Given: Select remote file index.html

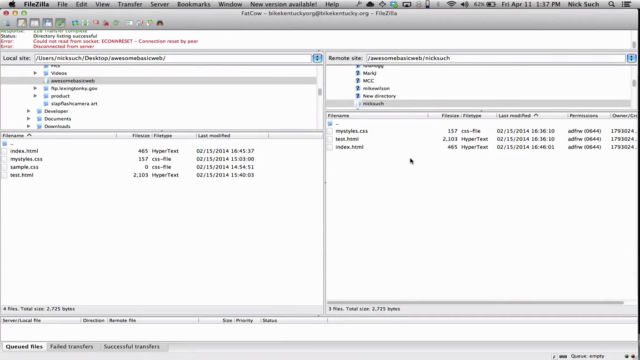Looking at the screenshot, I should click(349, 147).
